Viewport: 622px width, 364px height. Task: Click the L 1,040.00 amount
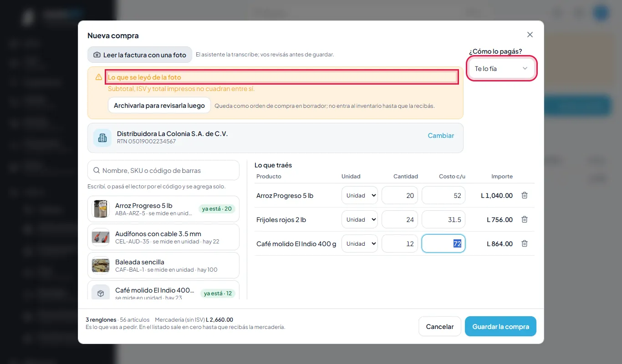497,196
